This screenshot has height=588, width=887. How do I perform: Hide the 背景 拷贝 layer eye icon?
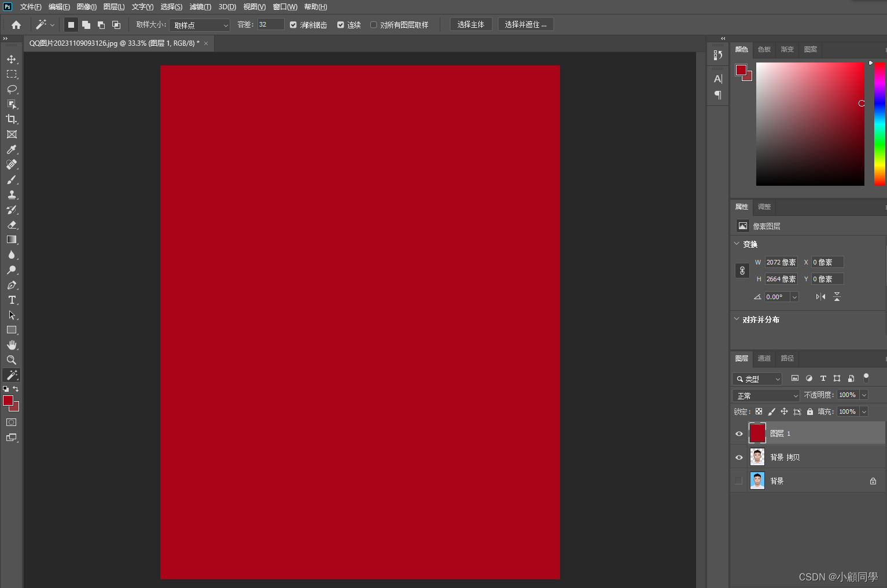[x=739, y=457]
